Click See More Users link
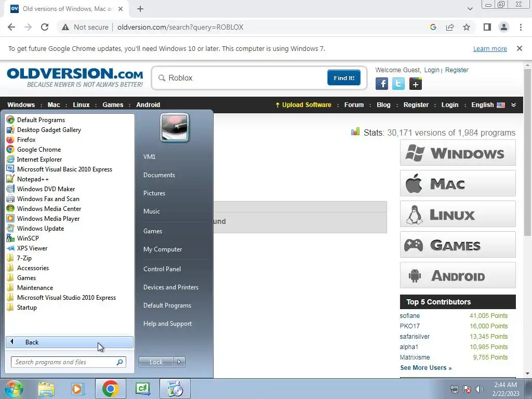Screen dimensions: 532x399 (x=426, y=368)
